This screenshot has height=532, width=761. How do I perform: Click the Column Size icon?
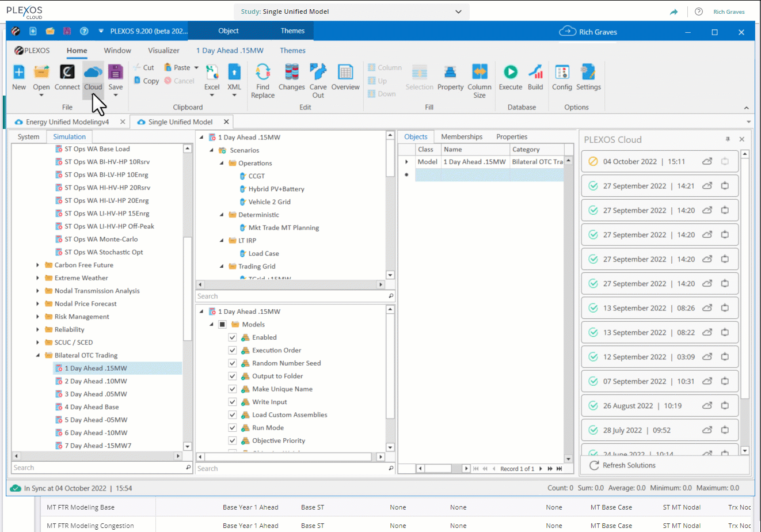[480, 72]
